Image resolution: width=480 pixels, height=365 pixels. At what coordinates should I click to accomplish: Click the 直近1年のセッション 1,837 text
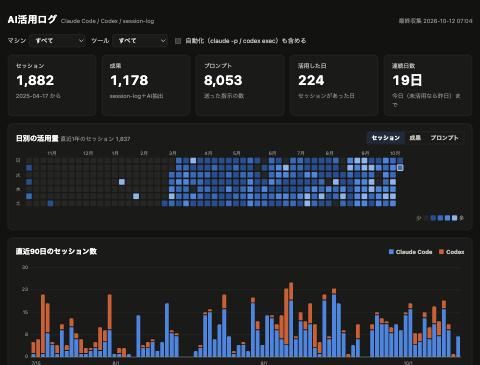[x=96, y=139]
